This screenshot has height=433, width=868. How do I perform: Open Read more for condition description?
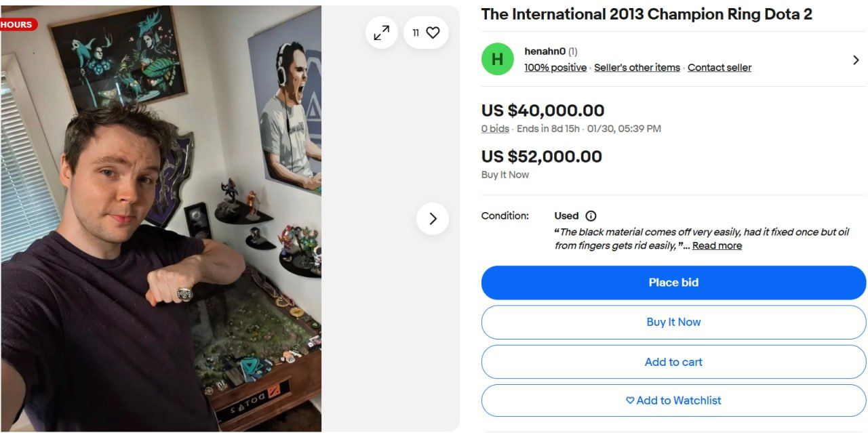click(x=717, y=245)
